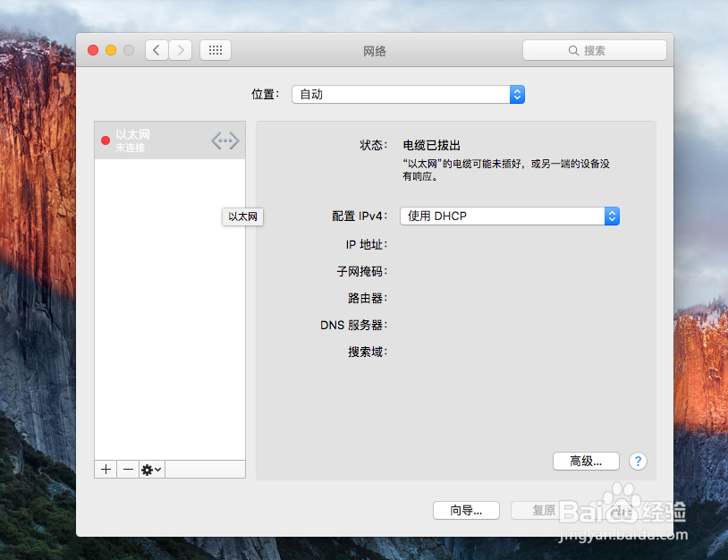Click the forward navigation arrow
728x560 pixels.
click(x=180, y=50)
